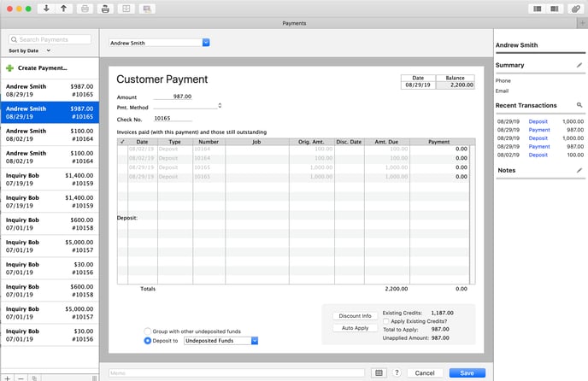Click the Check No. field showing 10165
Image resolution: width=588 pixels, height=381 pixels.
click(173, 119)
